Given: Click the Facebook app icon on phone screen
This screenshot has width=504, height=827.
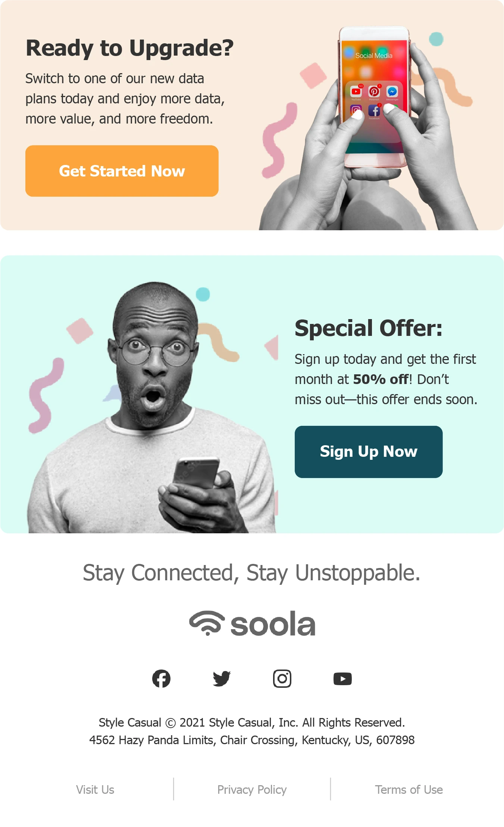Looking at the screenshot, I should [374, 110].
